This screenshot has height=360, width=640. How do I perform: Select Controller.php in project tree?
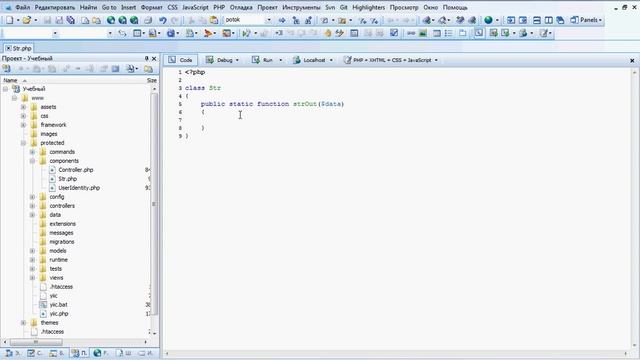pos(76,170)
